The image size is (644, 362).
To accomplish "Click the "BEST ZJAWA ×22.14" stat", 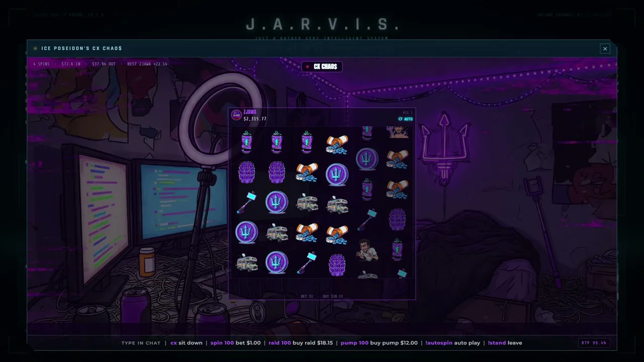I will click(x=147, y=64).
